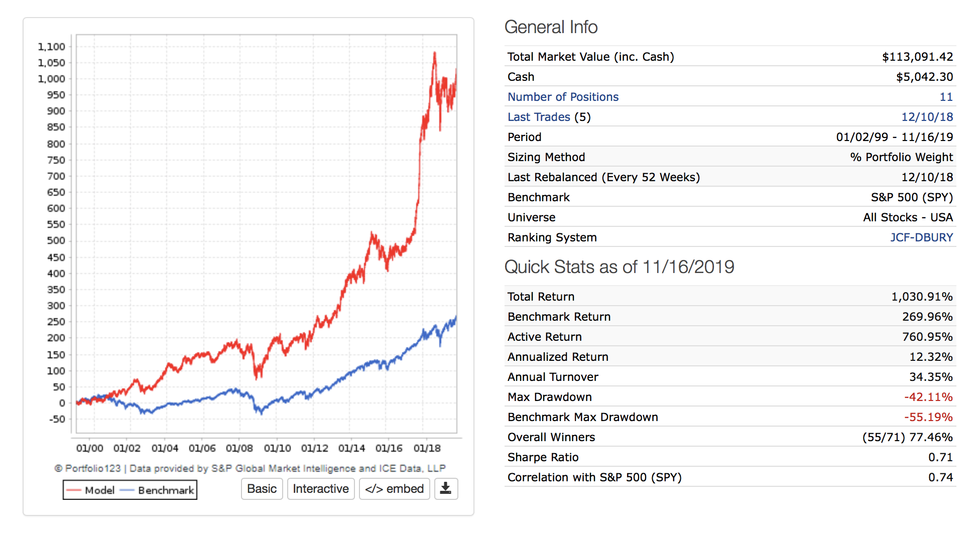Switch chart to Interactive view
980x534 pixels.
pos(321,489)
